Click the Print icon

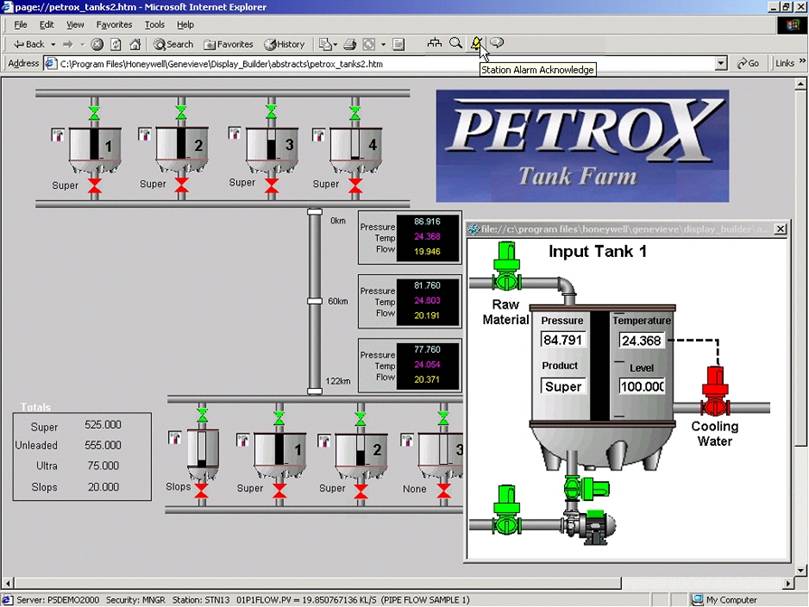350,44
